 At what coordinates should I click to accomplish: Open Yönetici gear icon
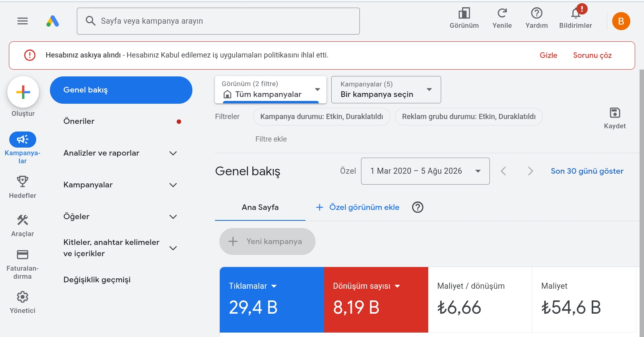pyautogui.click(x=23, y=297)
